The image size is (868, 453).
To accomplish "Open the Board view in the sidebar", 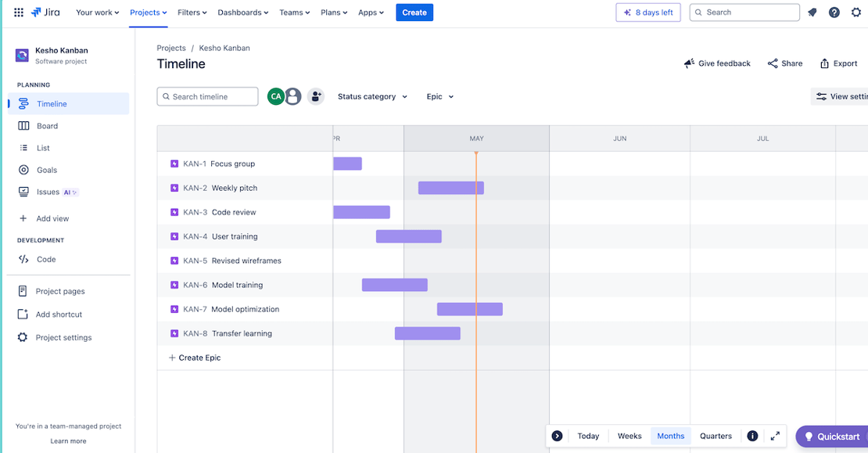I will 48,125.
